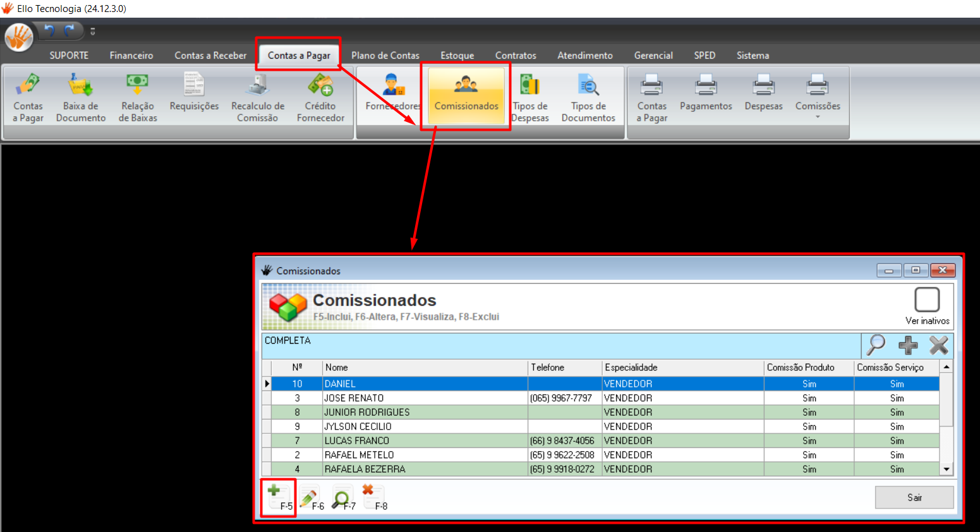The height and width of the screenshot is (532, 980).
Task: Sort by Comissão Produto column header
Action: click(809, 368)
